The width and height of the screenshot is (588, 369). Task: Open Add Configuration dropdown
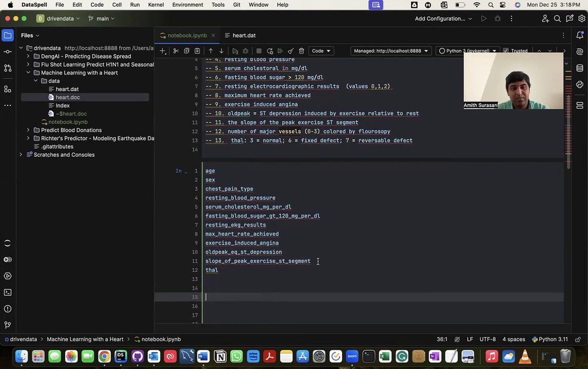pyautogui.click(x=443, y=19)
